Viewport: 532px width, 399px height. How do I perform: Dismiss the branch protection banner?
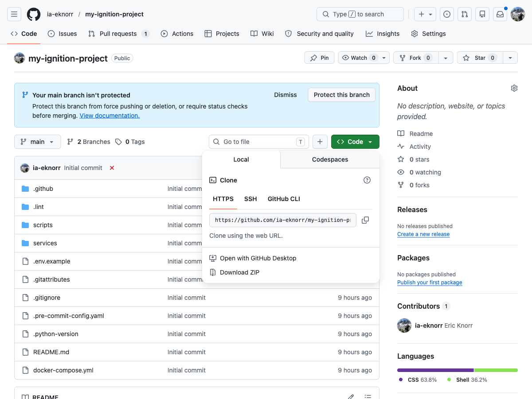point(286,95)
